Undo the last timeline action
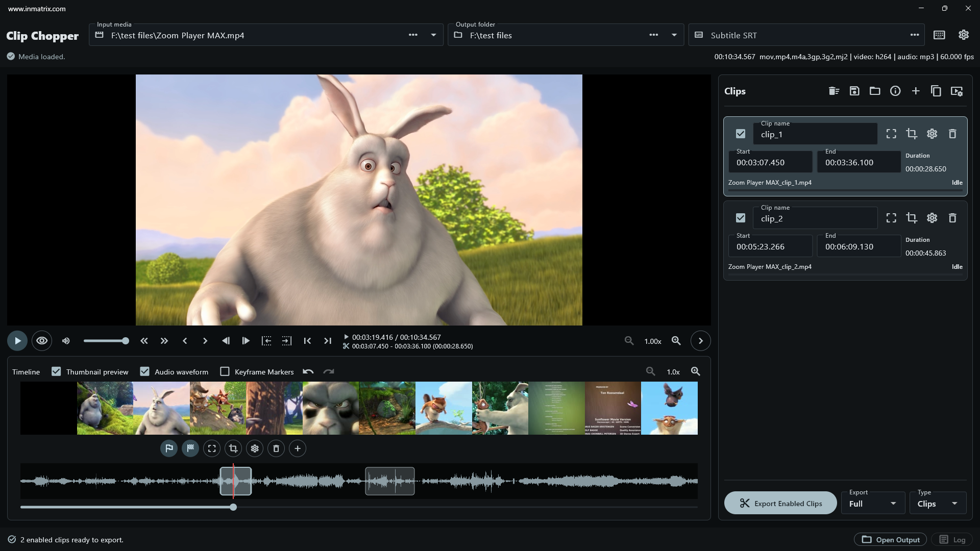The width and height of the screenshot is (980, 551). (x=308, y=372)
